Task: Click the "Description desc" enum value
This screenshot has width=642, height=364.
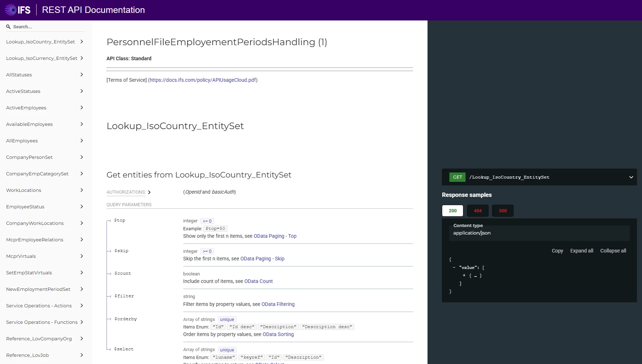Action: pos(327,327)
